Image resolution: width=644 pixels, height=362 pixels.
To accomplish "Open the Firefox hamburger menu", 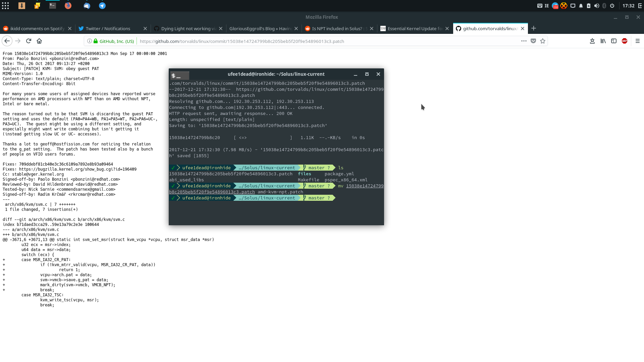I will click(x=638, y=41).
